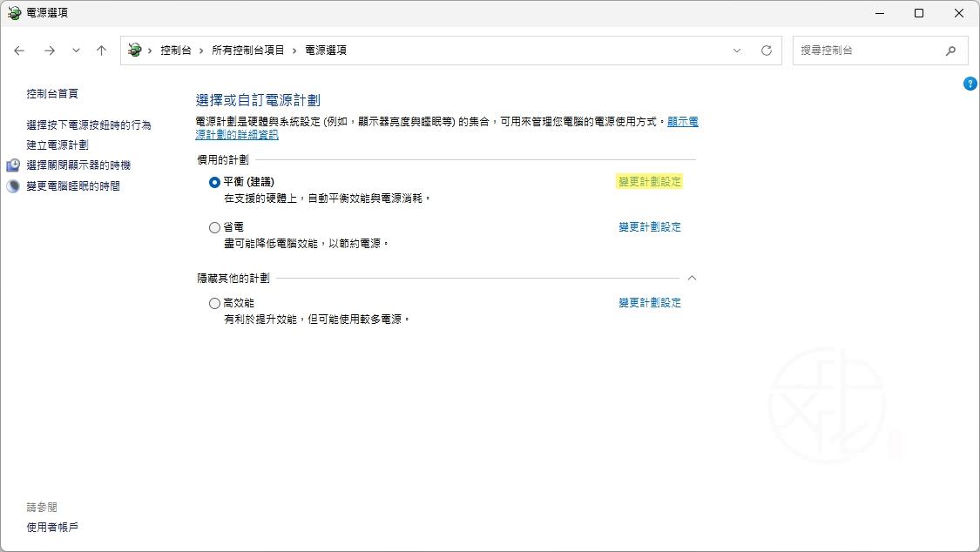
Task: Click text 有利於提升效能，但可能使用較多電源
Action: (x=317, y=319)
